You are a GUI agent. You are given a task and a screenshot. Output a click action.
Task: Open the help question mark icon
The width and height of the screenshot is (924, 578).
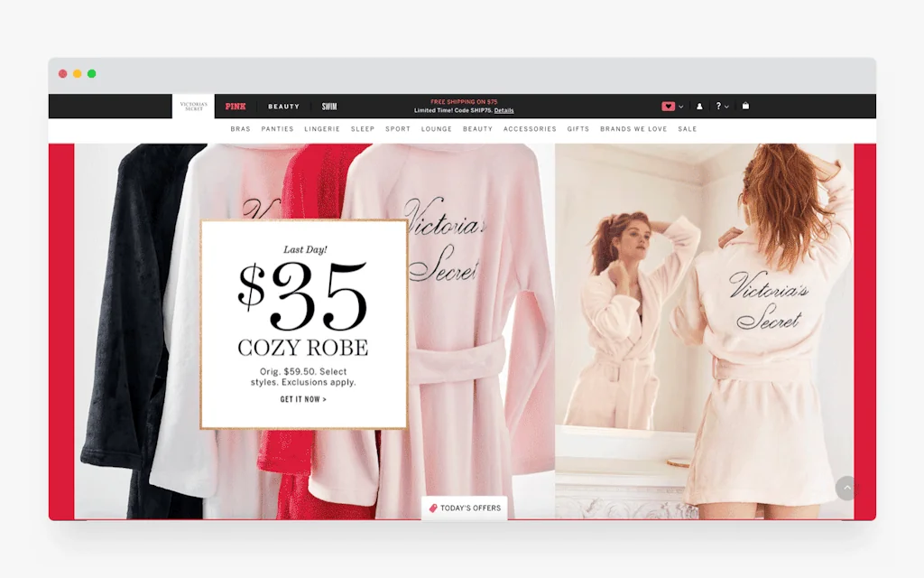pos(717,106)
